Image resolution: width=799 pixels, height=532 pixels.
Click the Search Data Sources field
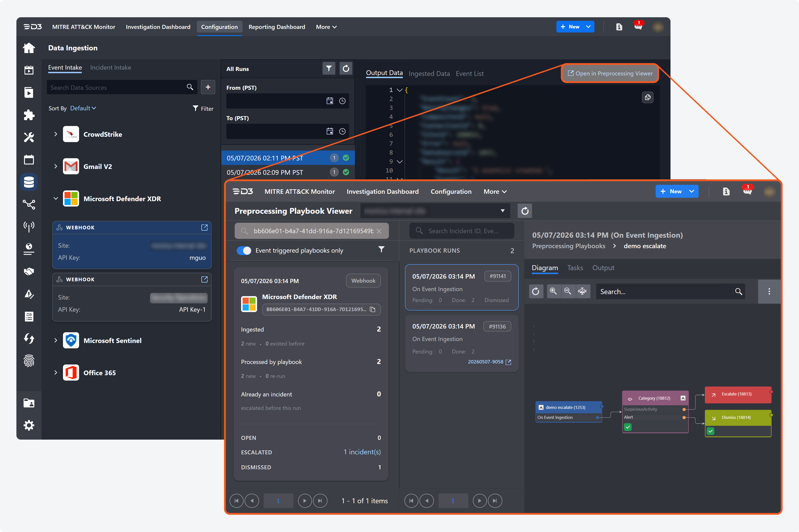point(117,87)
